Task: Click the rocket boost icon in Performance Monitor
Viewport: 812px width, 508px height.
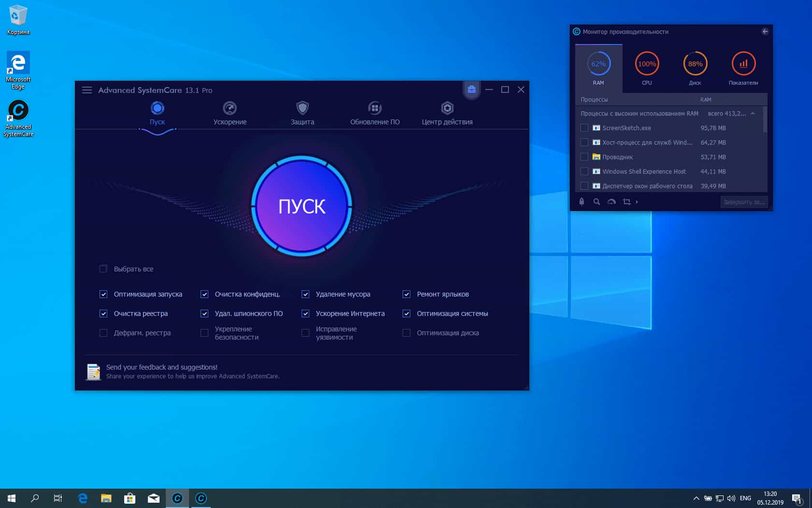Action: (x=581, y=202)
